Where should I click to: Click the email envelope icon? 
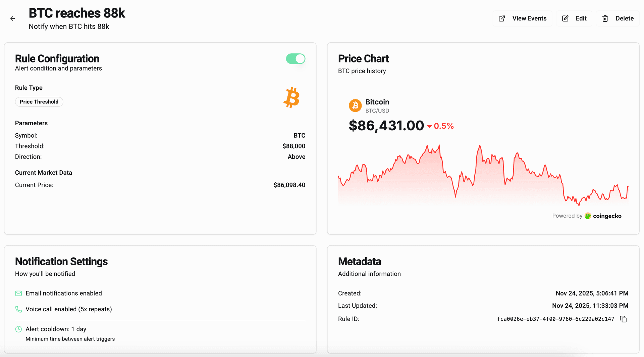coord(18,294)
